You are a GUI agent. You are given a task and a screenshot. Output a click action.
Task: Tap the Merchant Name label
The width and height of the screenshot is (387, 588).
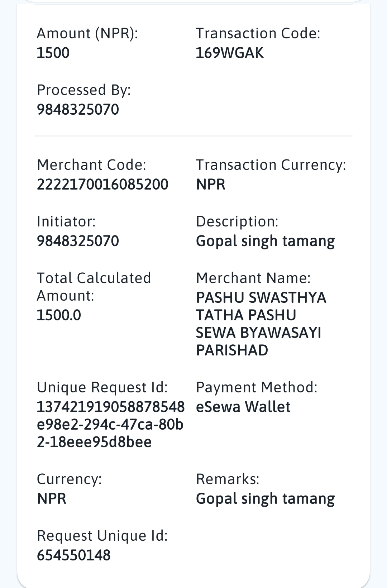[253, 278]
